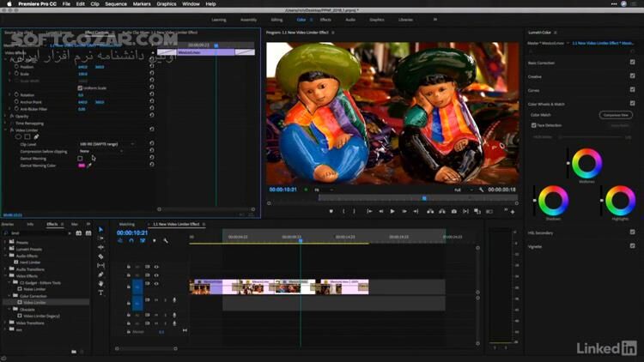
Task: Pick the free draw bezier mask pen
Action: click(x=36, y=136)
